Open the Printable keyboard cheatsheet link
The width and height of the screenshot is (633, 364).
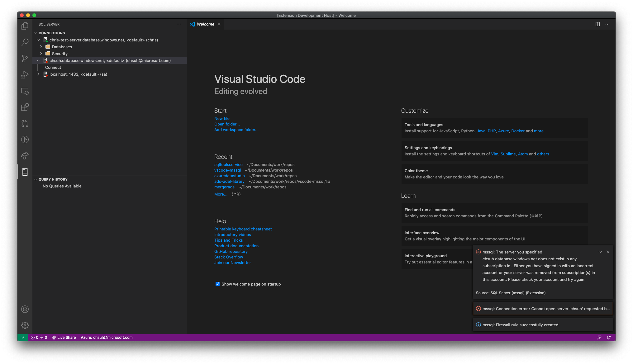[243, 229]
